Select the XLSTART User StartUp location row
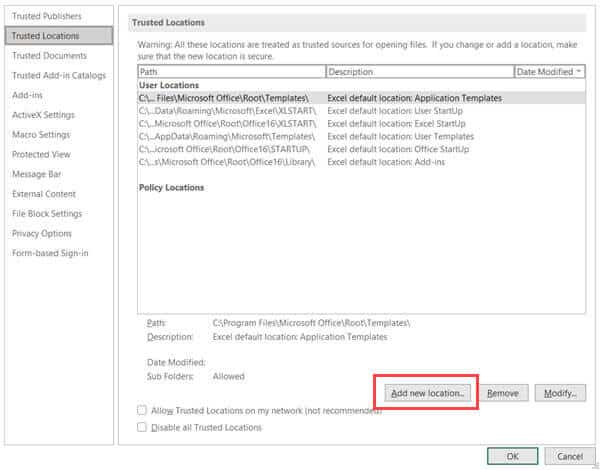Viewport: 600px width, 470px height. tap(230, 111)
